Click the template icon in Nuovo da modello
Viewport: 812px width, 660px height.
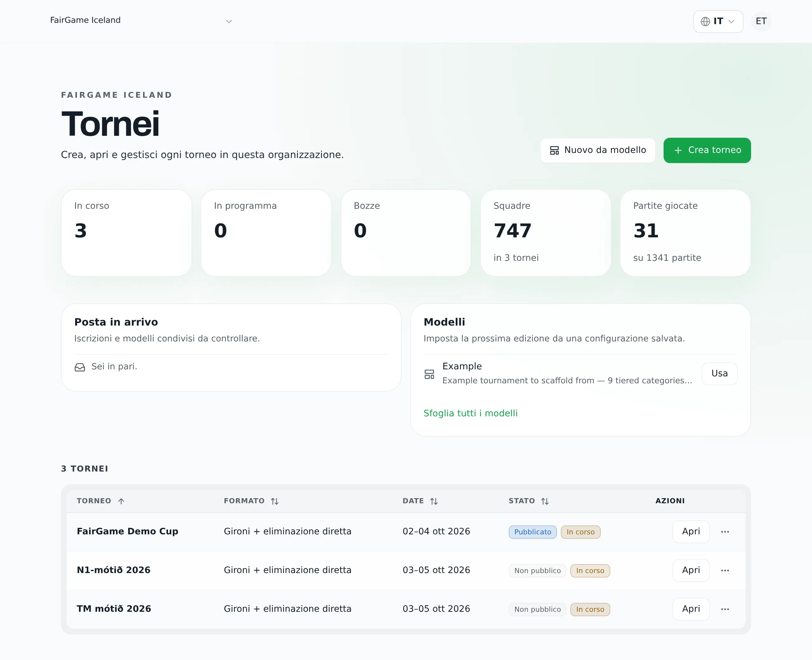click(554, 150)
